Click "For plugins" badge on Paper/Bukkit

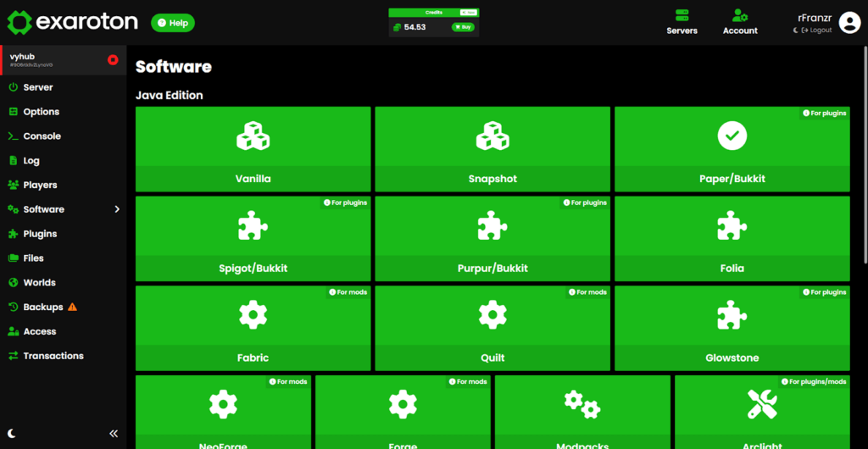pos(824,114)
